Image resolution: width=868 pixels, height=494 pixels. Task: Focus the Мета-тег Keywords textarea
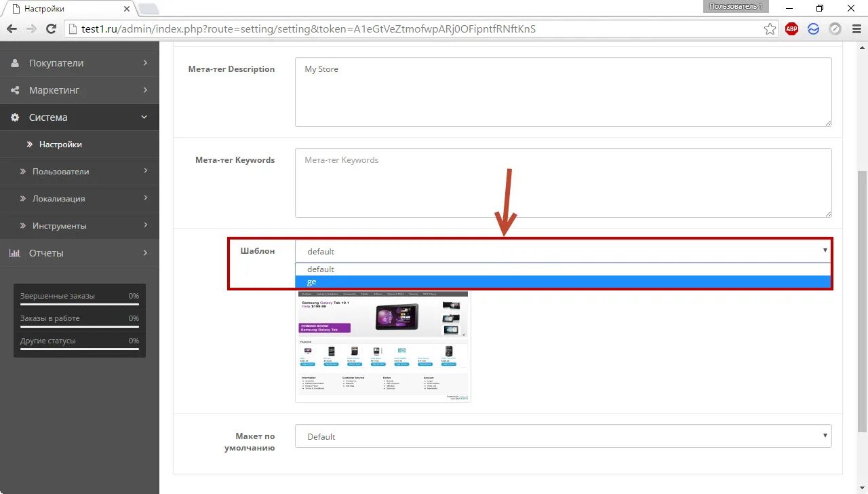pos(564,183)
